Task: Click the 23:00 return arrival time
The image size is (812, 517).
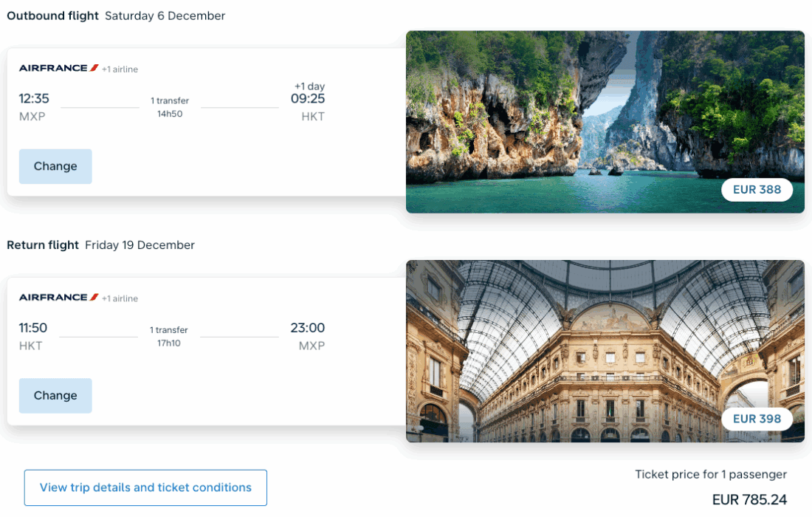Action: point(307,328)
